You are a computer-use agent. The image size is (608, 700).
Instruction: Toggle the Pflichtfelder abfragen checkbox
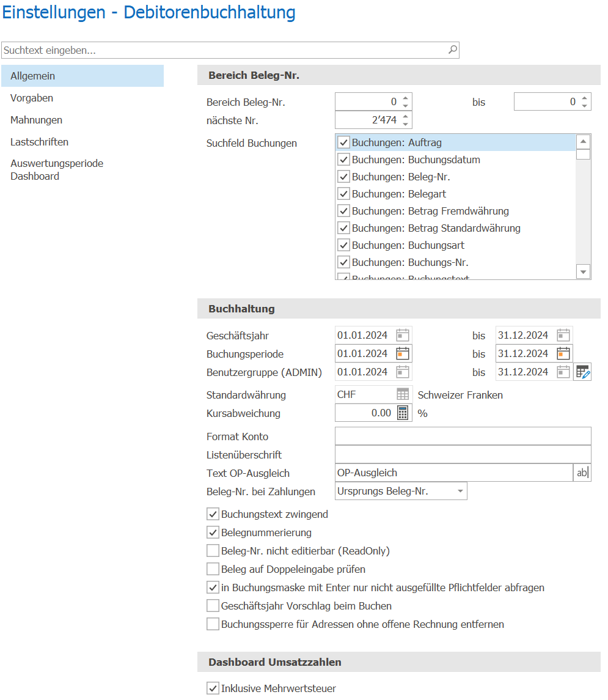click(x=213, y=588)
